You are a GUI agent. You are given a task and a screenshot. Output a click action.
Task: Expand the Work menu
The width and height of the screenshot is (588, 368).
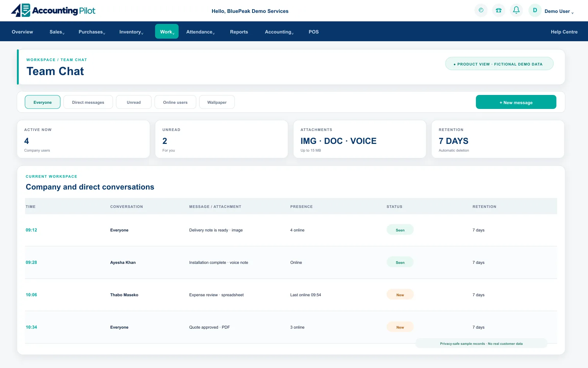(167, 31)
